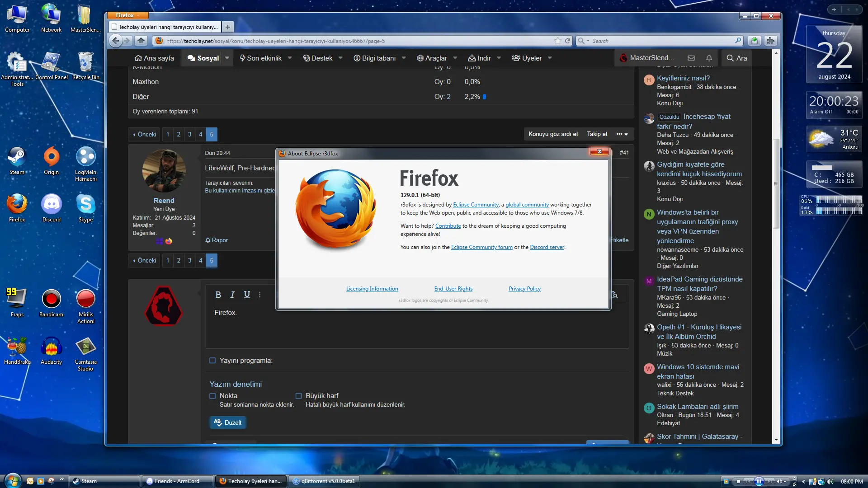Launch Mirillis Action! from desktop

[85, 306]
